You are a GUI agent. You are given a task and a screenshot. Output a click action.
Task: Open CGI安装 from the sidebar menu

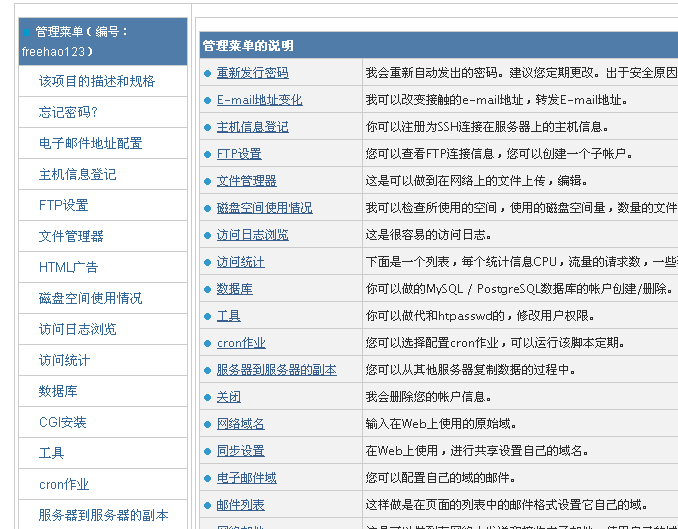pos(63,422)
